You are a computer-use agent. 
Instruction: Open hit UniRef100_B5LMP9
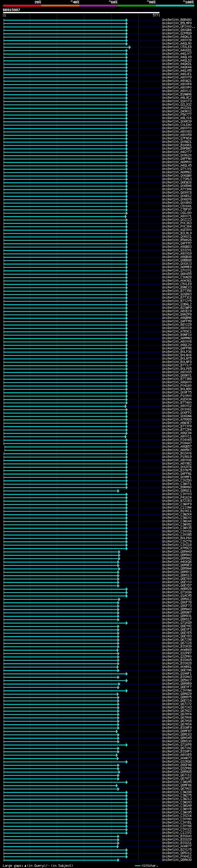(177, 23)
